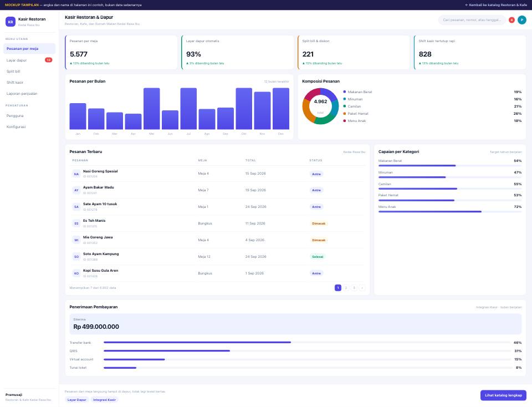
Task: Click the Des bar in monthly chart
Action: (x=281, y=109)
